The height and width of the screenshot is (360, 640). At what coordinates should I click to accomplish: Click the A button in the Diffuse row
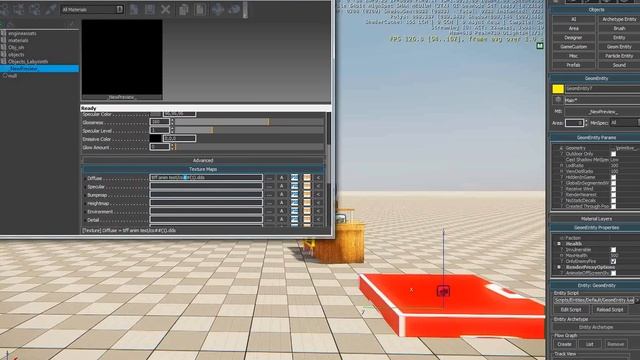281,178
